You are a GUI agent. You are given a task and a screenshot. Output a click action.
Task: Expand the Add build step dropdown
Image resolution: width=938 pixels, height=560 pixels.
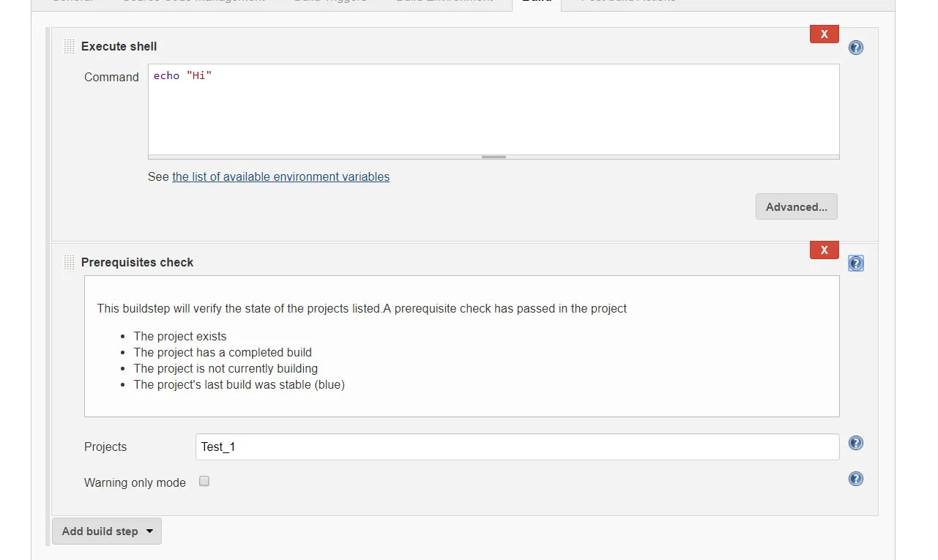point(107,531)
